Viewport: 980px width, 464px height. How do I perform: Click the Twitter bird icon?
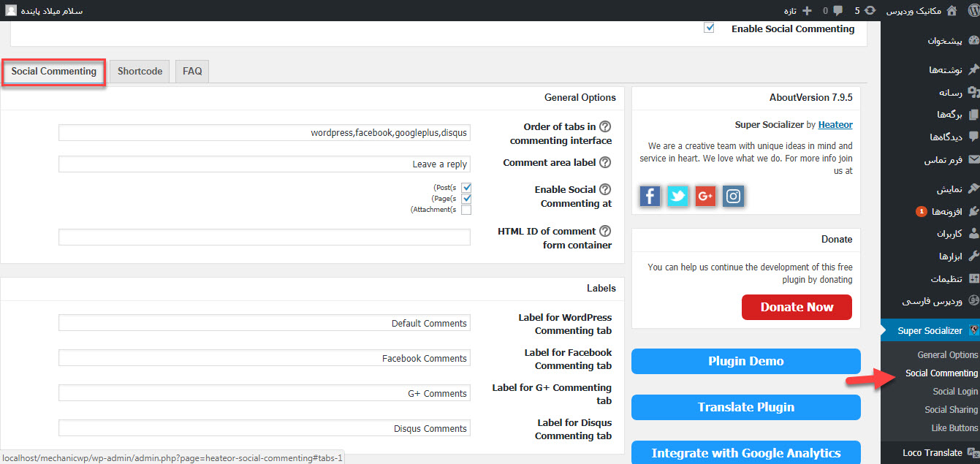pyautogui.click(x=677, y=196)
